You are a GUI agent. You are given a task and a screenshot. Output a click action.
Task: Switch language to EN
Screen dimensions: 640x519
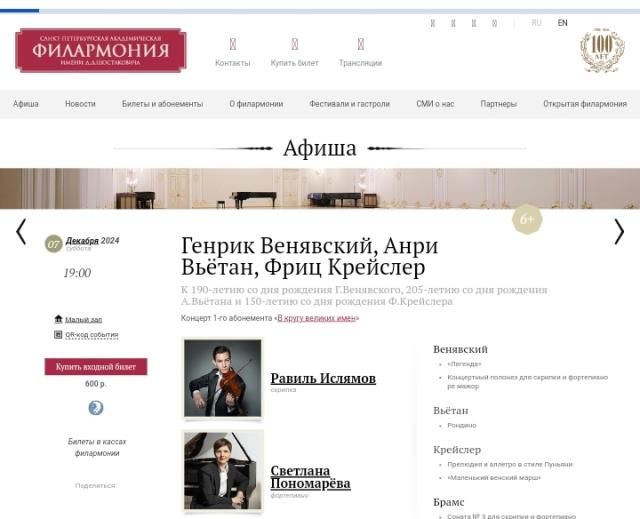562,23
